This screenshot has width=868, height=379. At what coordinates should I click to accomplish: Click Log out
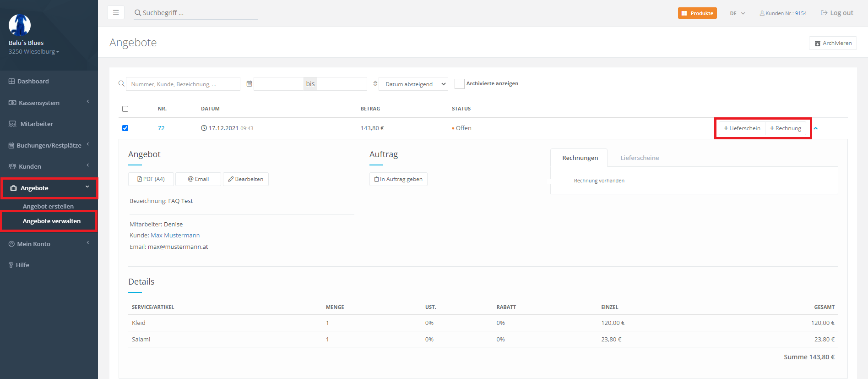837,13
